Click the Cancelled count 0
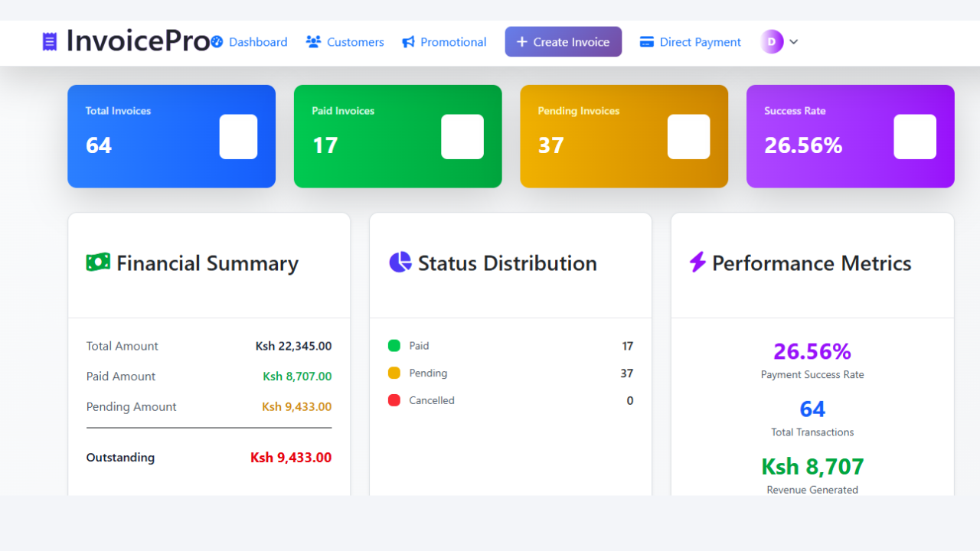The width and height of the screenshot is (980, 551). pos(630,400)
